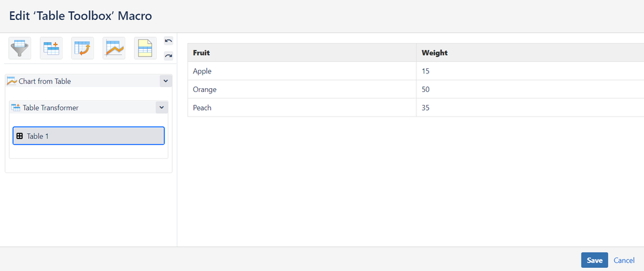The width and height of the screenshot is (644, 271).
Task: Click the Weight column header
Action: click(434, 53)
